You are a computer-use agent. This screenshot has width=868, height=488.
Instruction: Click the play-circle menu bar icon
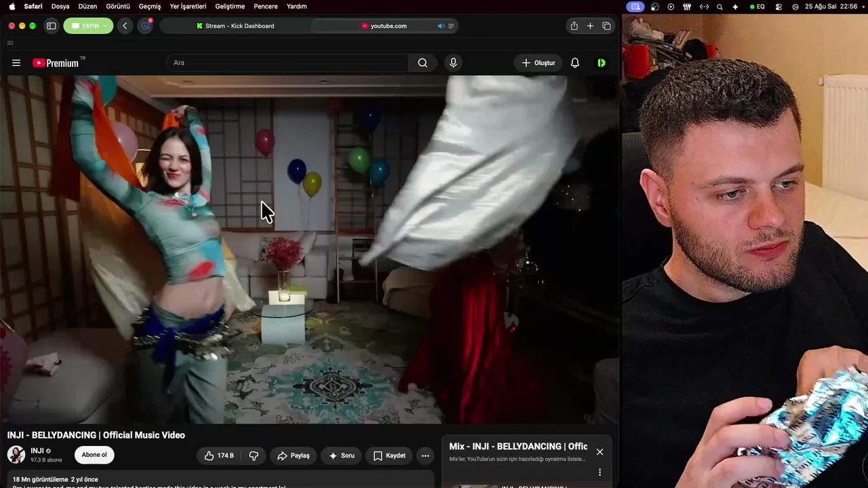[x=671, y=7]
